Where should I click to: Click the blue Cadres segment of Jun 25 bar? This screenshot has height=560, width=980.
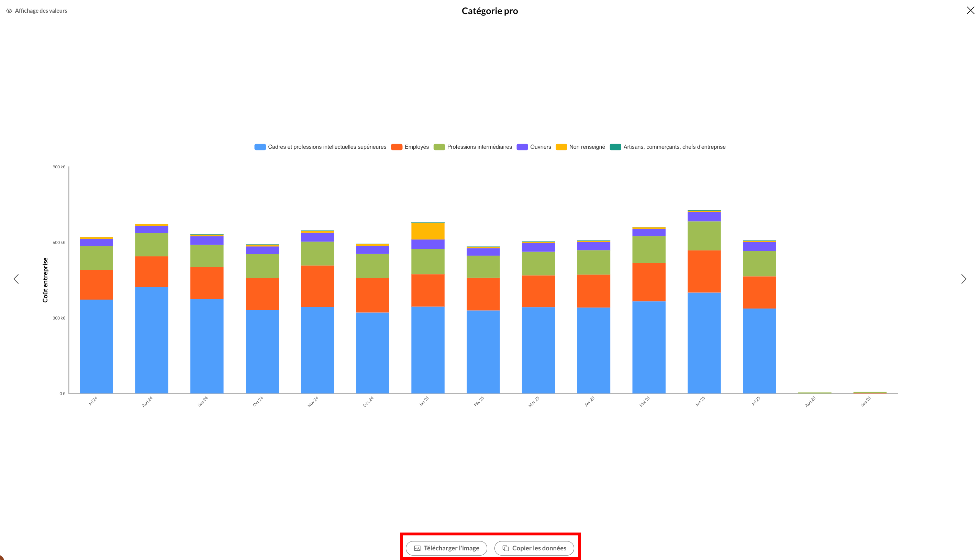[x=704, y=342]
